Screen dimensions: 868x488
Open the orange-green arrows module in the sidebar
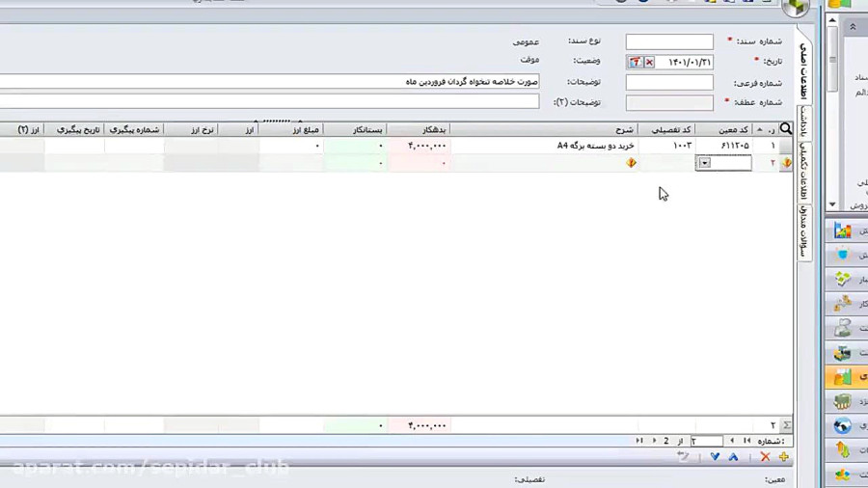843,449
